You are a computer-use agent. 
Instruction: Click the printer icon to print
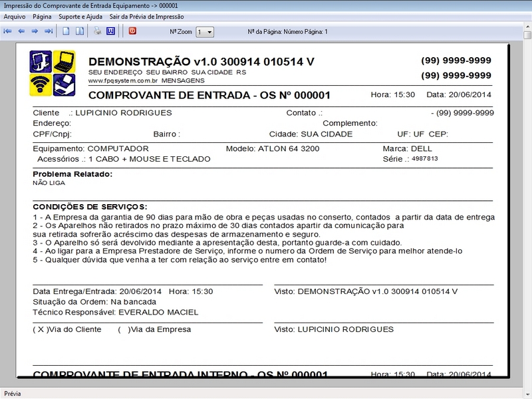97,31
